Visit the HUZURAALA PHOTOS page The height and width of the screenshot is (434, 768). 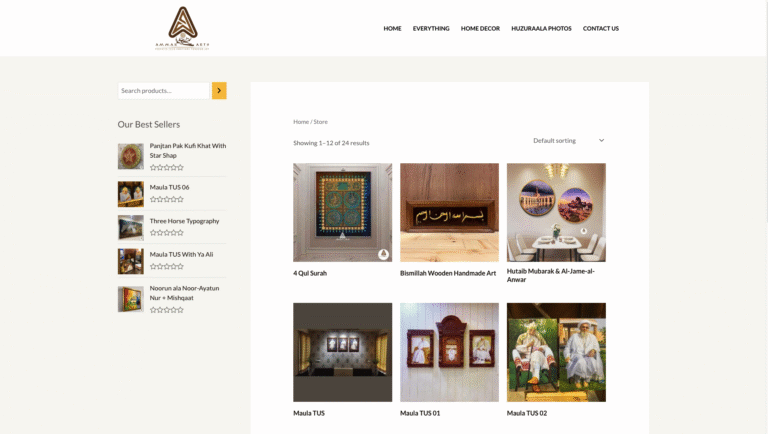tap(541, 28)
